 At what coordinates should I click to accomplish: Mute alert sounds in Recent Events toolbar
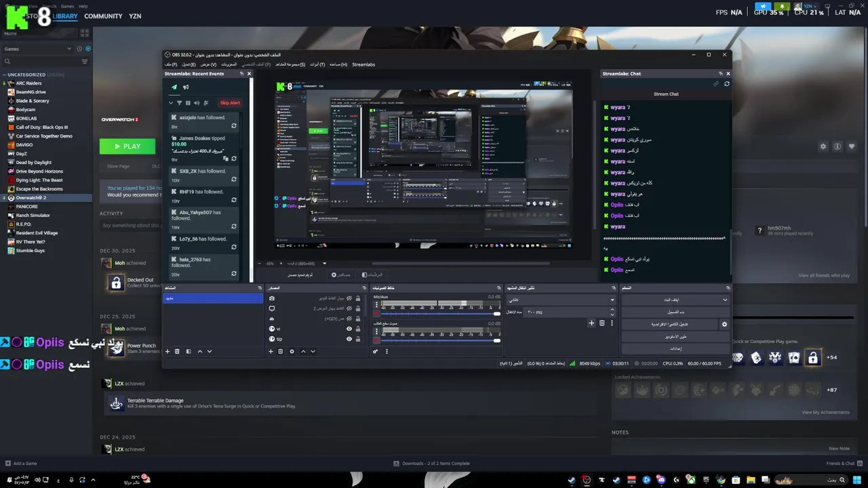[x=197, y=103]
